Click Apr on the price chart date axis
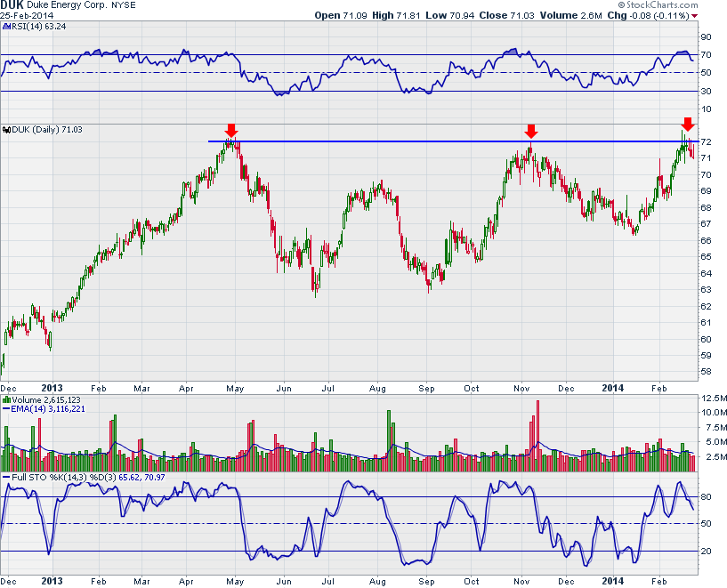The height and width of the screenshot is (588, 727). [186, 388]
